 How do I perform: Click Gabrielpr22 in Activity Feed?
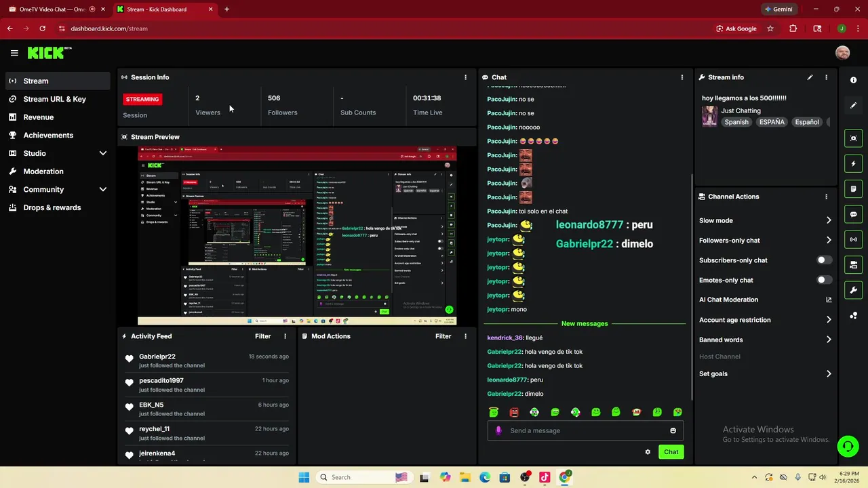157,357
